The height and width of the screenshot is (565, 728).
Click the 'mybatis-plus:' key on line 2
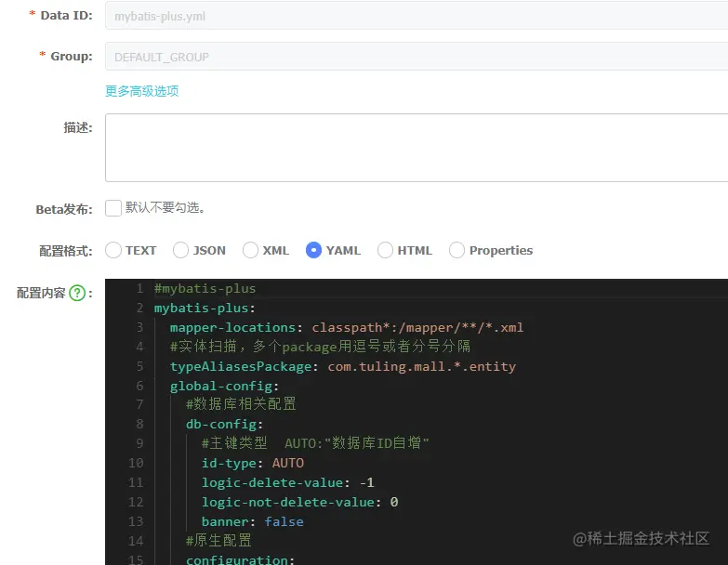point(205,308)
